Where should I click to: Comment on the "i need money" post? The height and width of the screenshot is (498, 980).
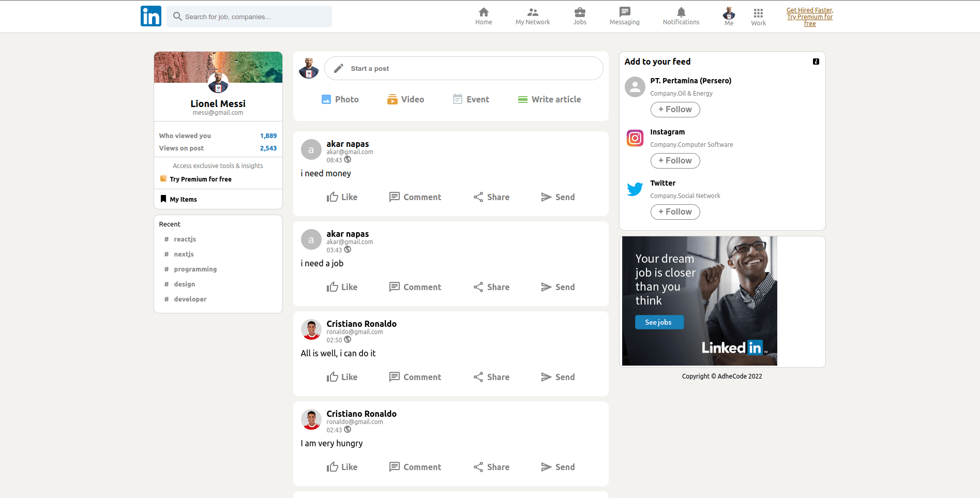pyautogui.click(x=415, y=197)
